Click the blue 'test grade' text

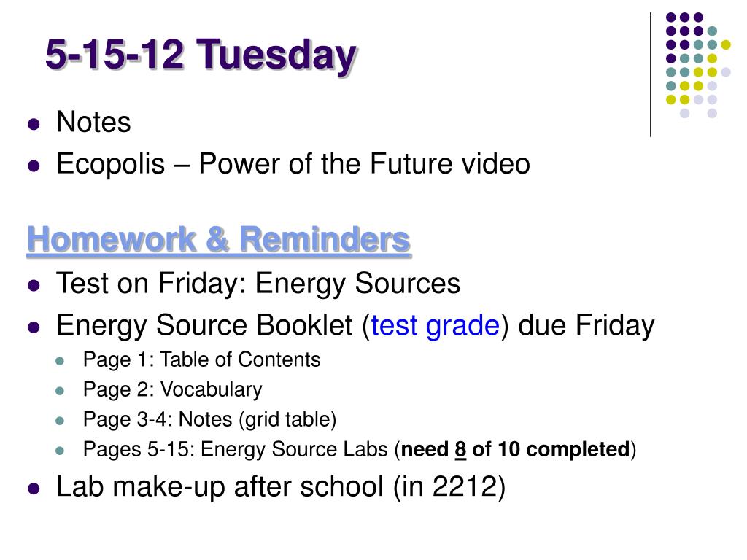coord(435,326)
